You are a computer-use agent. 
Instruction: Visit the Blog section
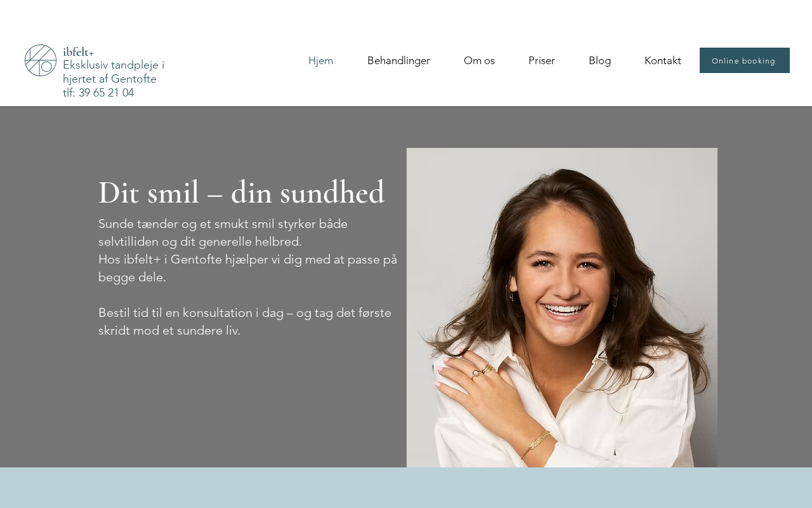599,60
